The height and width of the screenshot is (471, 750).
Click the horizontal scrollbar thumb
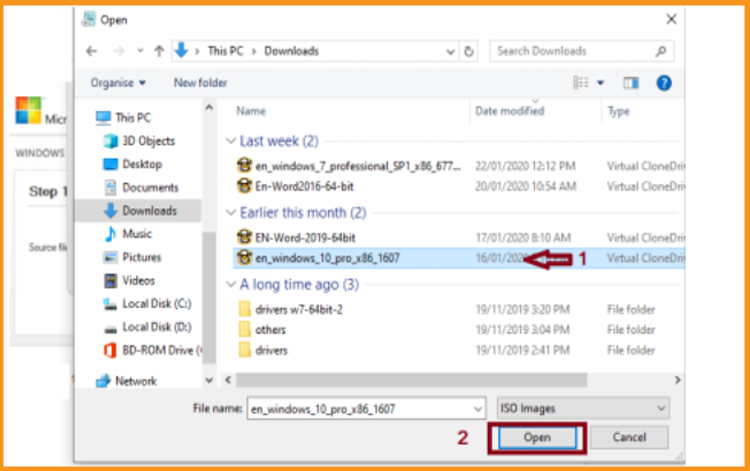point(412,380)
